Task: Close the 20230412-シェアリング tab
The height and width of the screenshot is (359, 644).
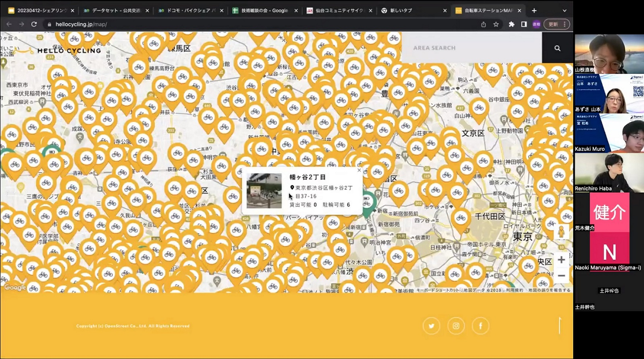Action: pyautogui.click(x=73, y=10)
